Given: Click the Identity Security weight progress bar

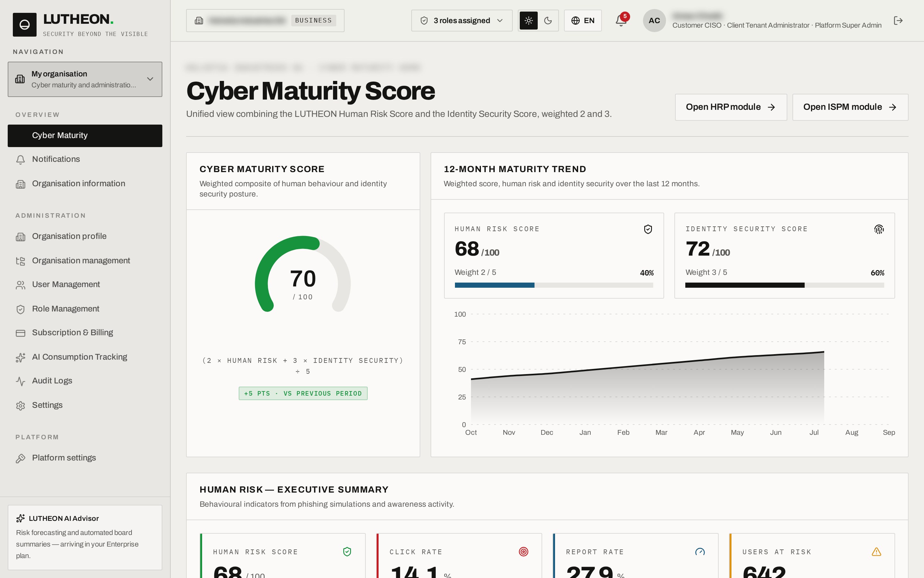Looking at the screenshot, I should click(x=785, y=285).
